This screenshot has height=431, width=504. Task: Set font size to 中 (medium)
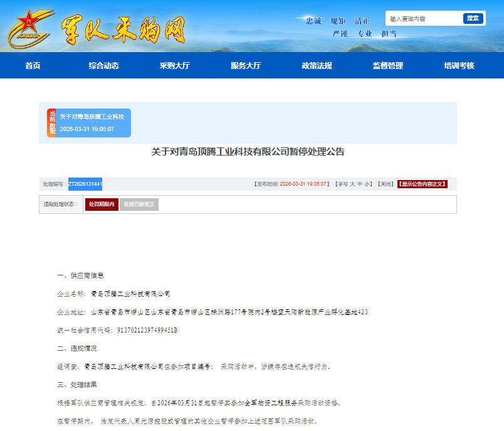[x=360, y=184]
